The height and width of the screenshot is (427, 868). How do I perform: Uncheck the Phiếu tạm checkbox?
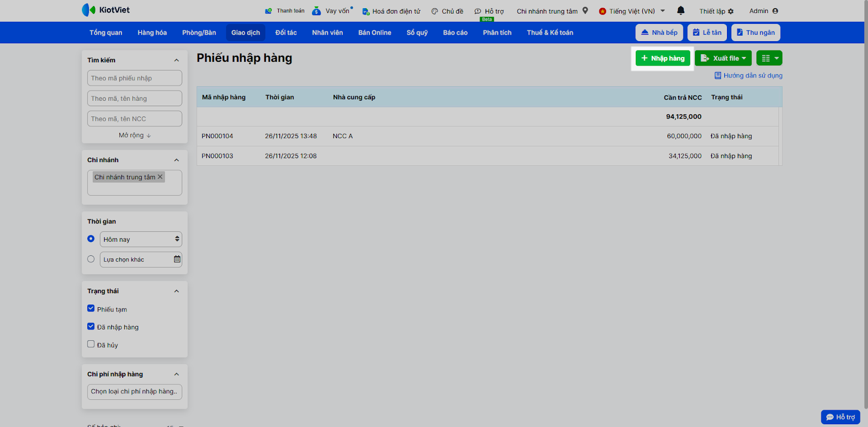[91, 308]
